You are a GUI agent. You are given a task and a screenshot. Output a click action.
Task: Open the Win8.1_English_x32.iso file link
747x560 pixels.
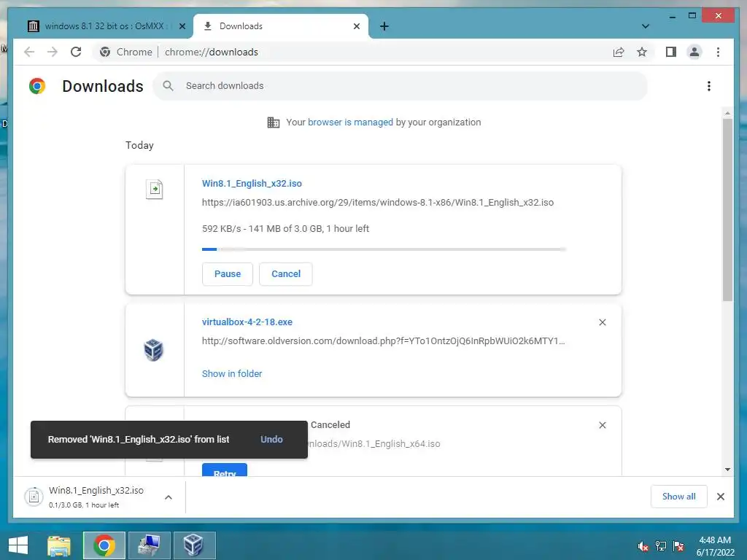[252, 183]
